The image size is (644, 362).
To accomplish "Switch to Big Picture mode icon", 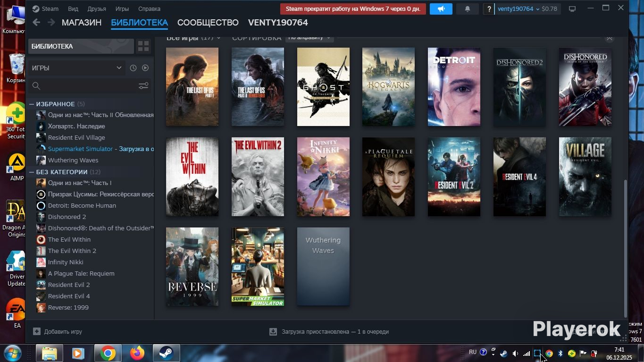I will click(x=572, y=9).
